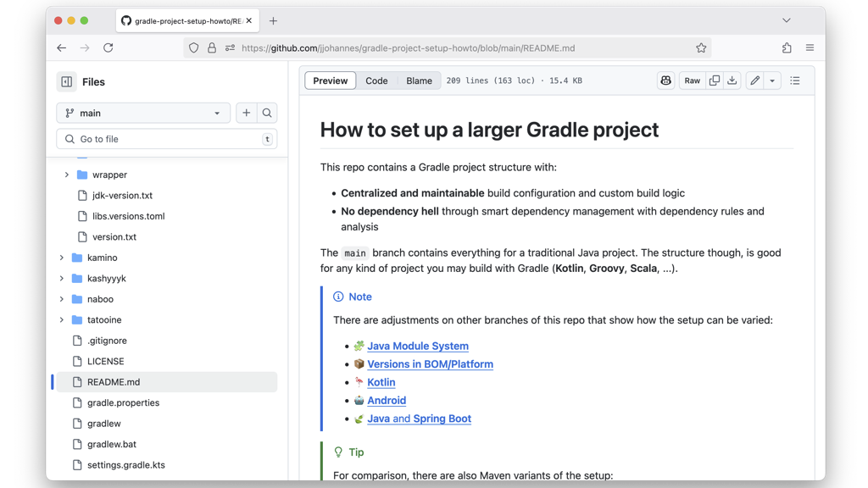
Task: Switch to the Code tab
Action: (x=376, y=80)
